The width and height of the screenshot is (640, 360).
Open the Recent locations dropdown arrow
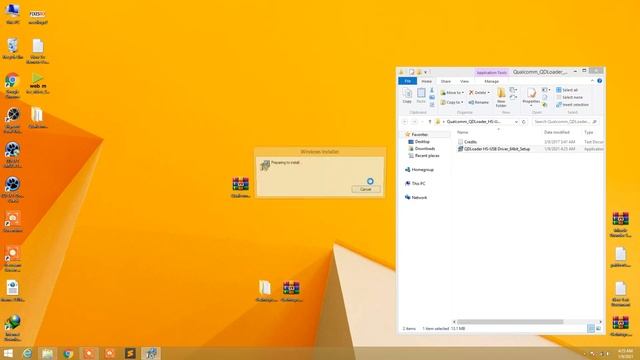tap(422, 122)
